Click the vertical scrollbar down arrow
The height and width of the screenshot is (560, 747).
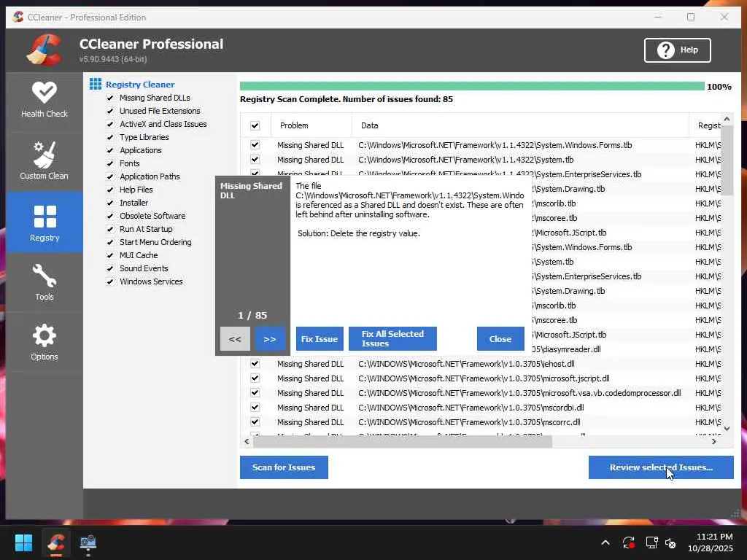pos(727,429)
